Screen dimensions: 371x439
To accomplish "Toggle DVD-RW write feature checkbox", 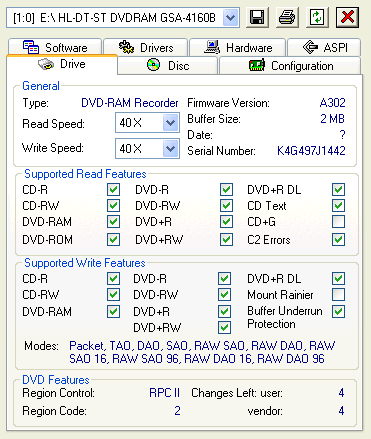I will [224, 294].
